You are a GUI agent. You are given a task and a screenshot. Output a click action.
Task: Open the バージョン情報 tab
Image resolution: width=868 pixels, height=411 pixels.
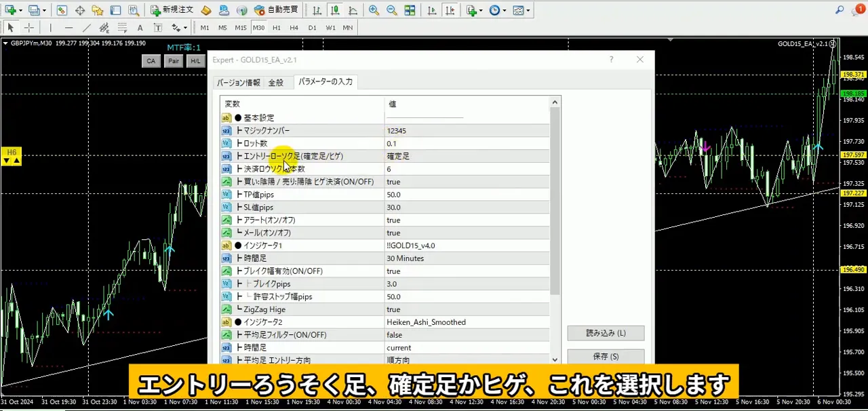click(238, 83)
